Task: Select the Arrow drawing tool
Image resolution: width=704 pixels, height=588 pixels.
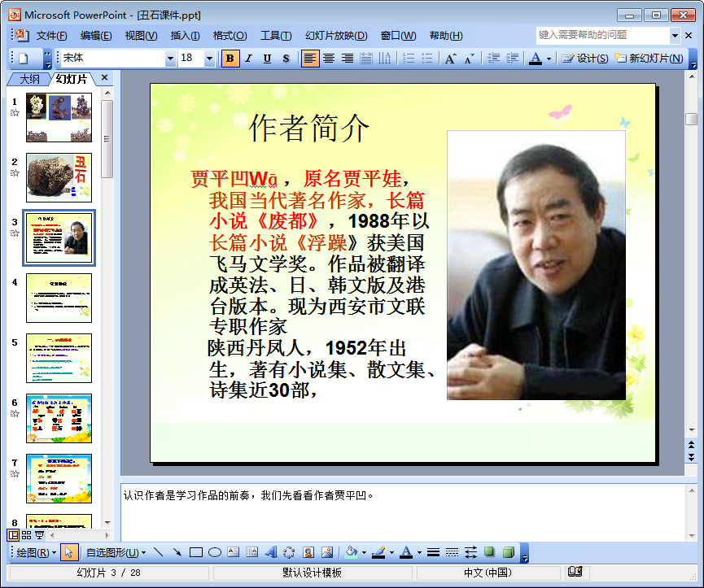Action: pos(177,552)
